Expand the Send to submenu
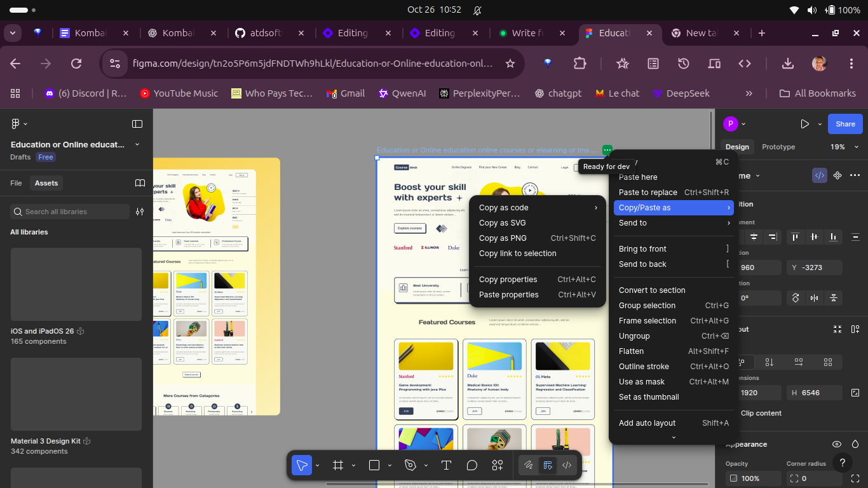 pos(674,223)
